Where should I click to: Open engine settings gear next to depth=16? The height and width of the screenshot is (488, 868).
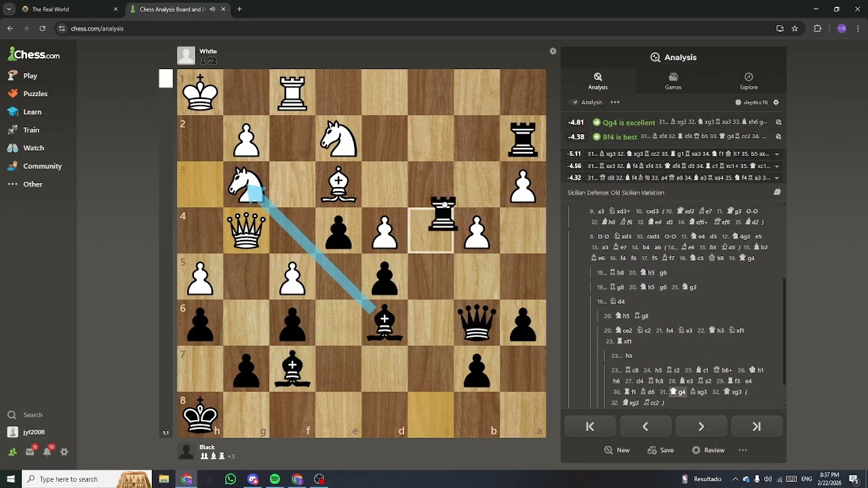[x=776, y=102]
